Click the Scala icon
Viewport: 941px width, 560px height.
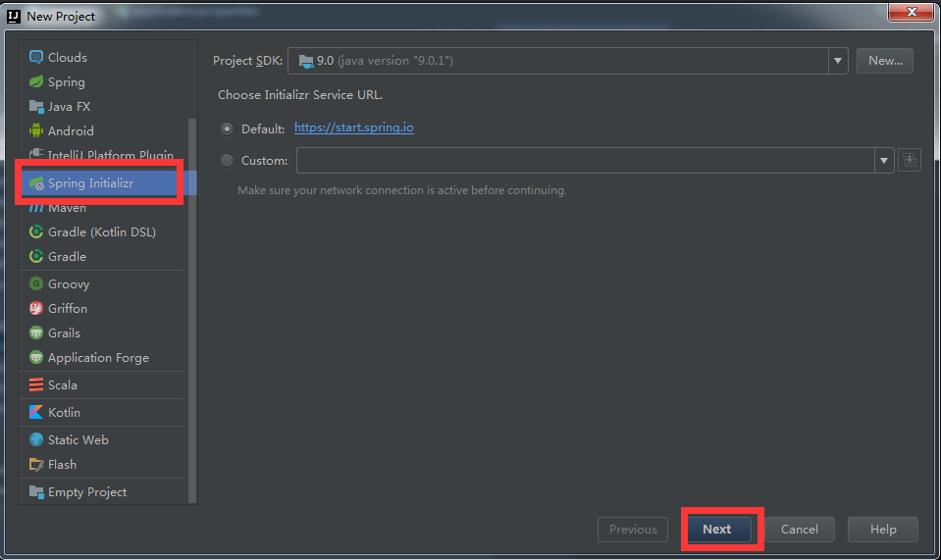click(36, 384)
